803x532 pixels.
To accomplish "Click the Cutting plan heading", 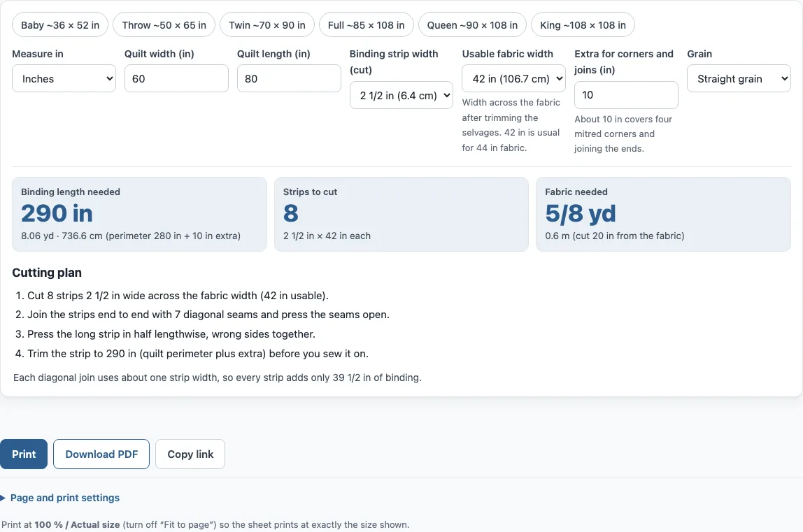I will coord(47,273).
